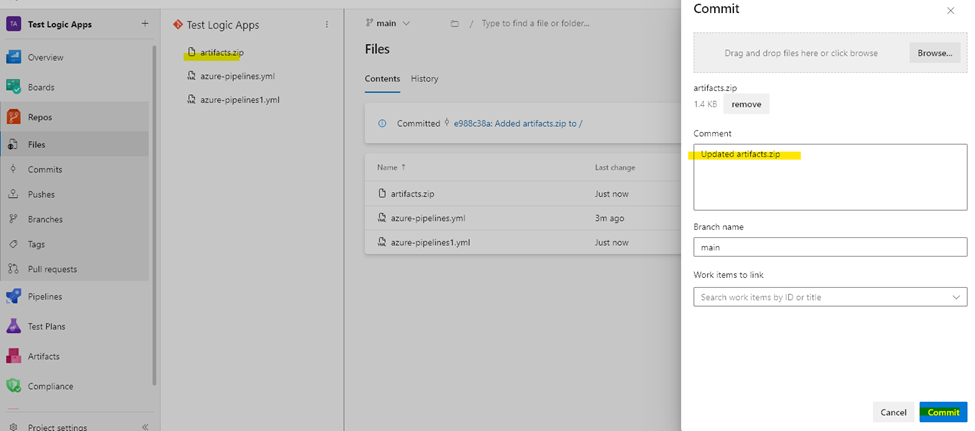This screenshot has width=975, height=431.
Task: Click the info icon beside Committed message
Action: click(382, 123)
